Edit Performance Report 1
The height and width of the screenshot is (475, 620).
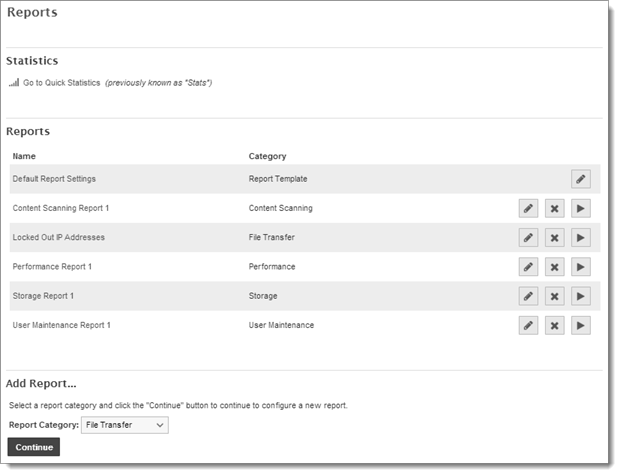(528, 267)
